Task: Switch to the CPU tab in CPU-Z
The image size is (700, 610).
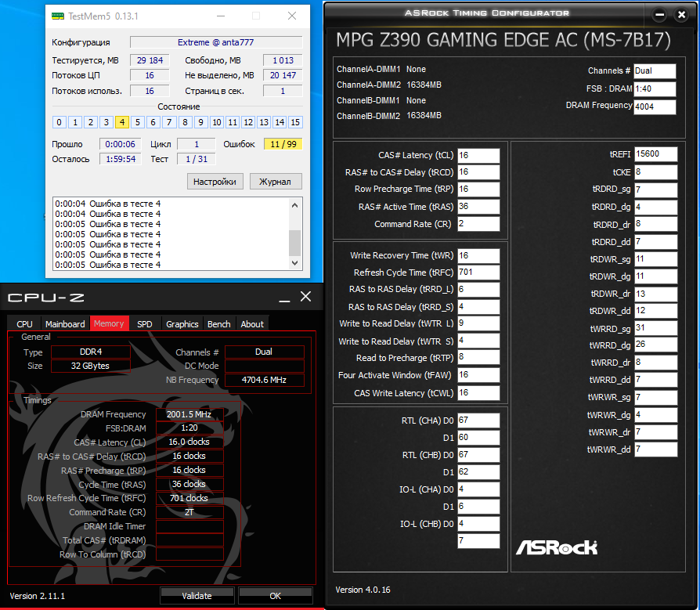Action: point(24,324)
